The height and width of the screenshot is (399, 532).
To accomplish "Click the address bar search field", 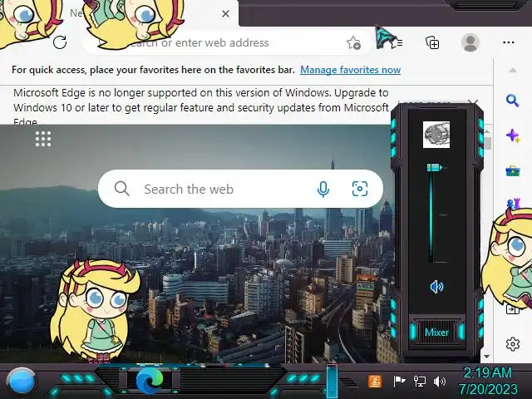I will tap(227, 42).
